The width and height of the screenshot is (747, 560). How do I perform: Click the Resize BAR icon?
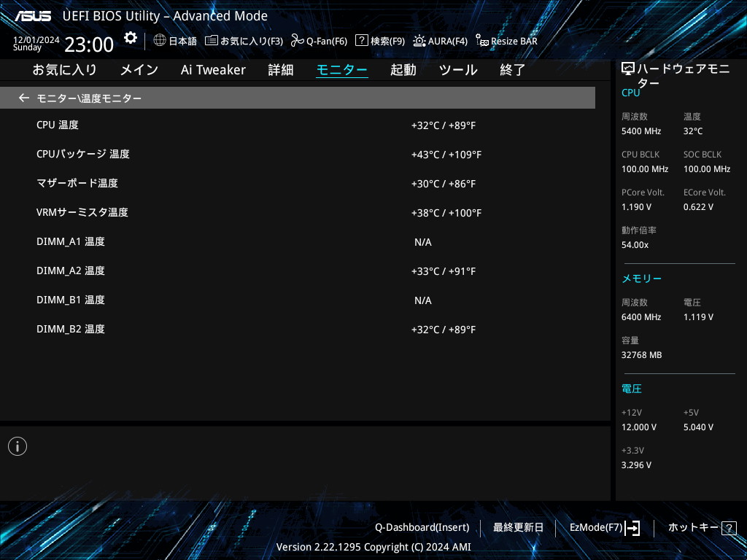[481, 41]
